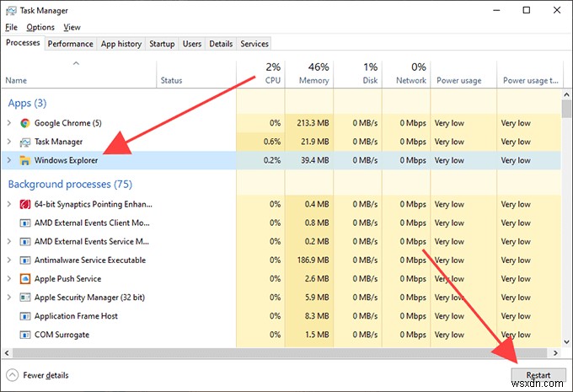573x392 pixels.
Task: Expand the Apple Push Service entry
Action: click(x=9, y=279)
